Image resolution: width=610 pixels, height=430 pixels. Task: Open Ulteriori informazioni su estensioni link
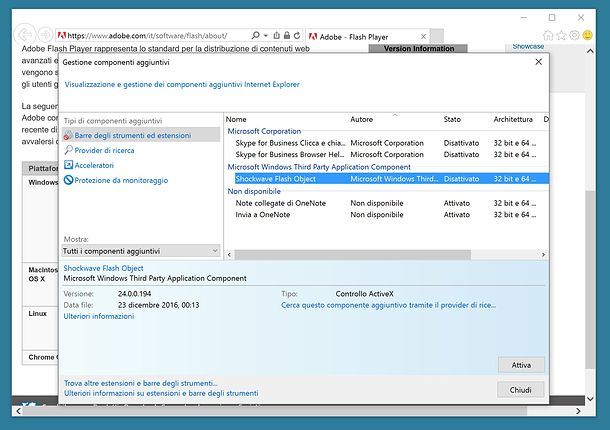[161, 393]
